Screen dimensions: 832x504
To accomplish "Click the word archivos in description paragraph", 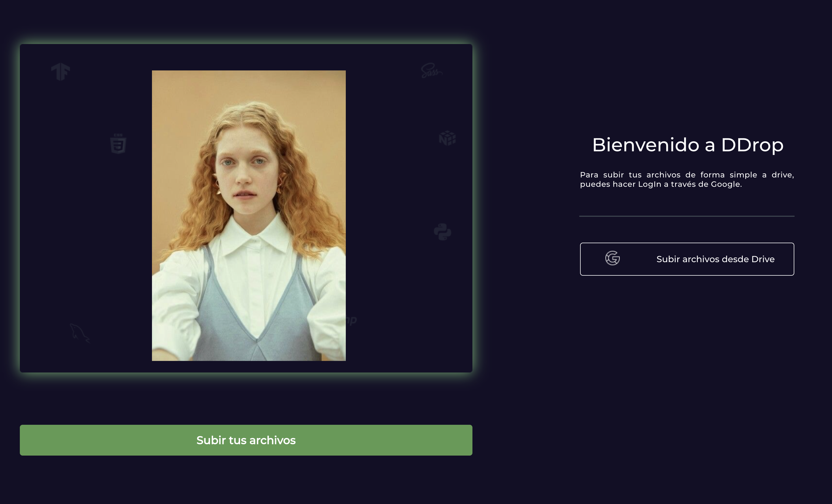I will [663, 175].
